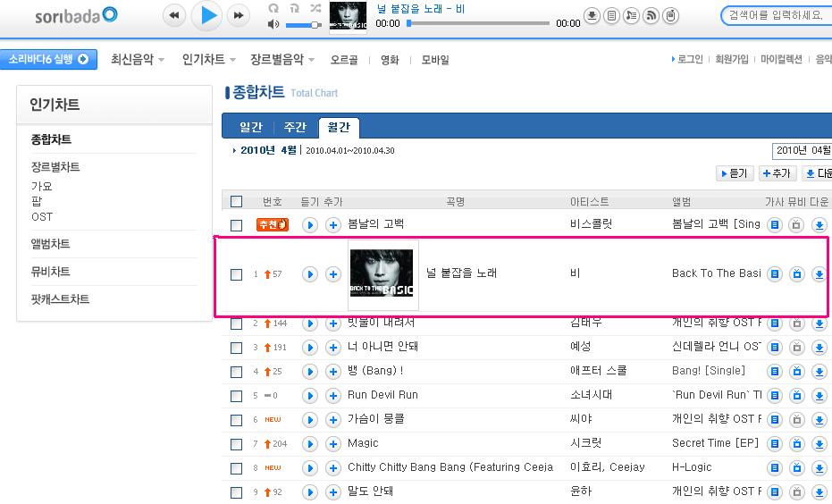Select checkbox for 너 아니면 안돼
The height and width of the screenshot is (504, 832).
(x=237, y=348)
